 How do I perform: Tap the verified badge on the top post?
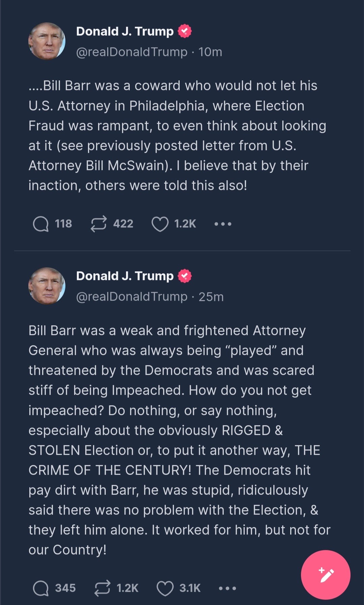[185, 31]
